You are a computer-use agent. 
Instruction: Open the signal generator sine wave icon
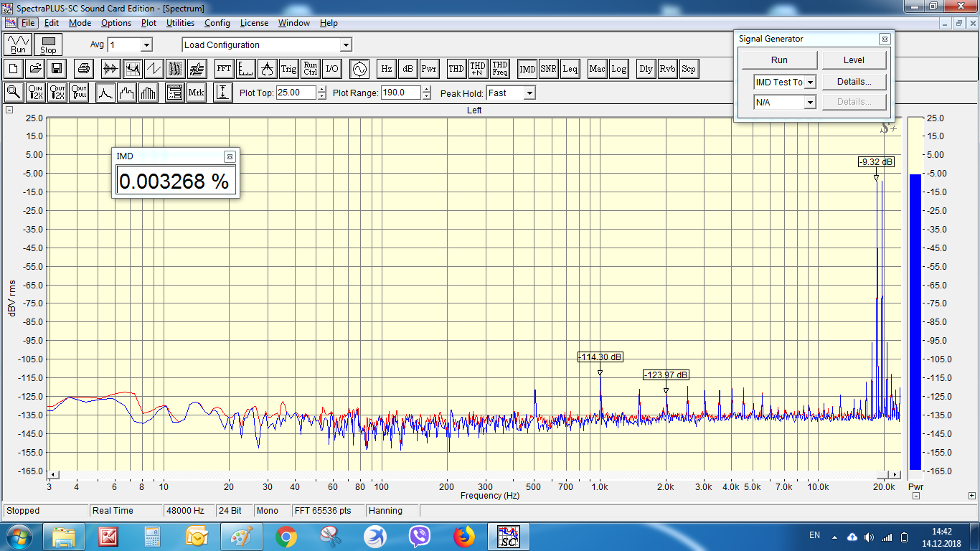358,70
